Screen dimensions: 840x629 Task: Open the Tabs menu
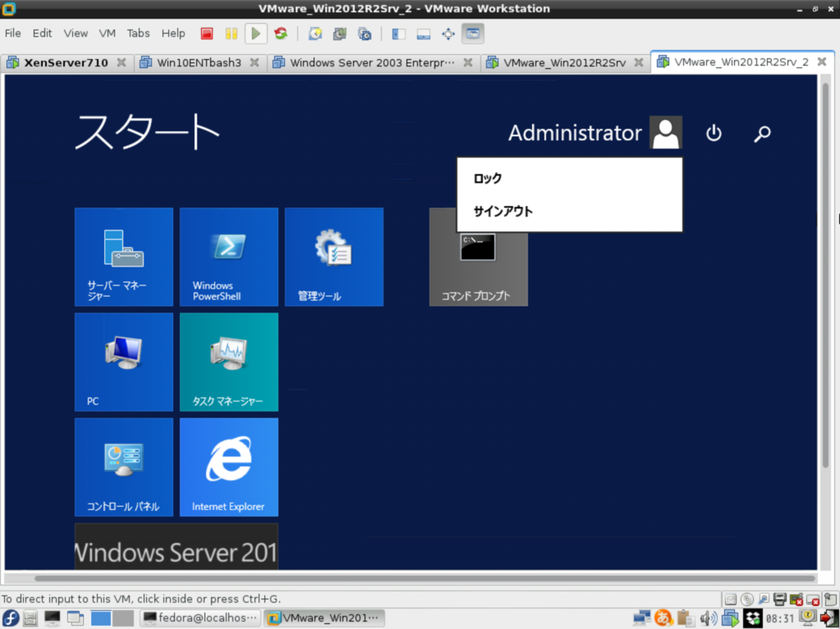point(138,34)
